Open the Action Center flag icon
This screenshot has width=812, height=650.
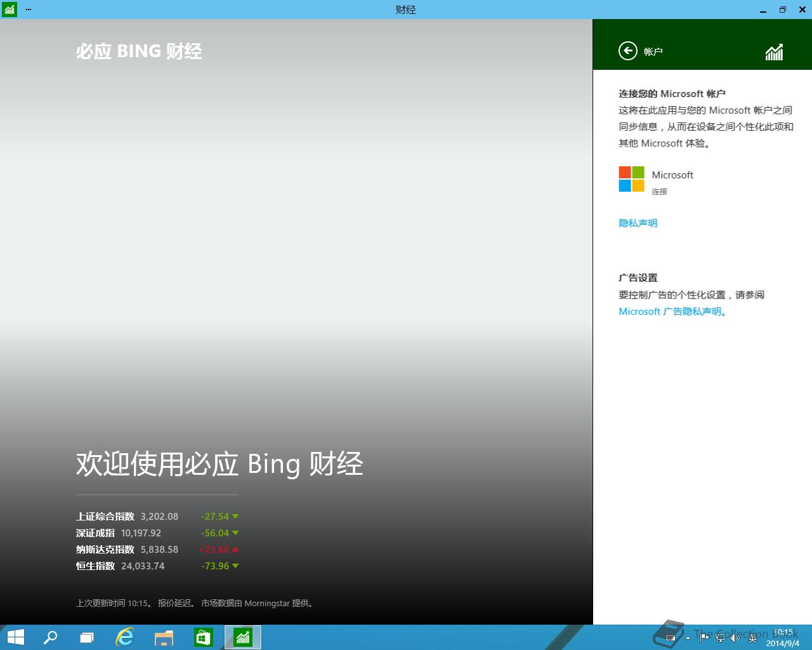pyautogui.click(x=704, y=637)
